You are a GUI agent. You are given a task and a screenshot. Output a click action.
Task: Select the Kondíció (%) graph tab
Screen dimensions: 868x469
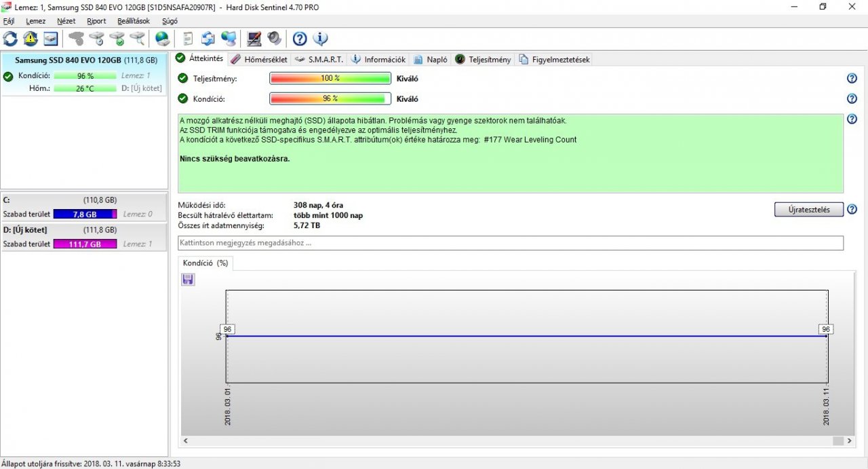(x=205, y=263)
